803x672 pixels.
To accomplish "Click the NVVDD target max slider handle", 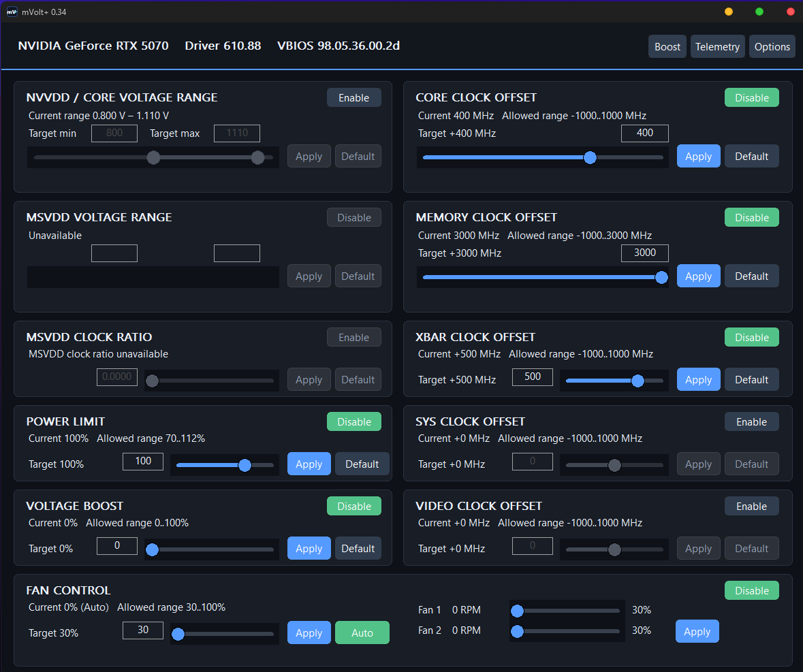I will 257,158.
